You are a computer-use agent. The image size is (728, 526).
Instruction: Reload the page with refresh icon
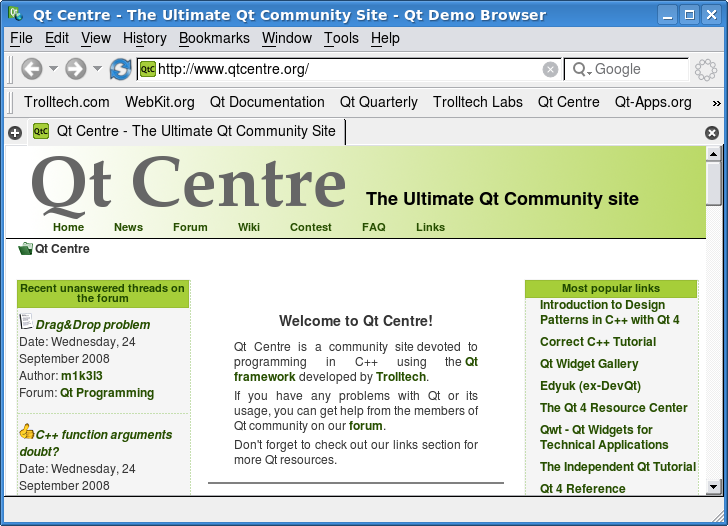pos(120,69)
